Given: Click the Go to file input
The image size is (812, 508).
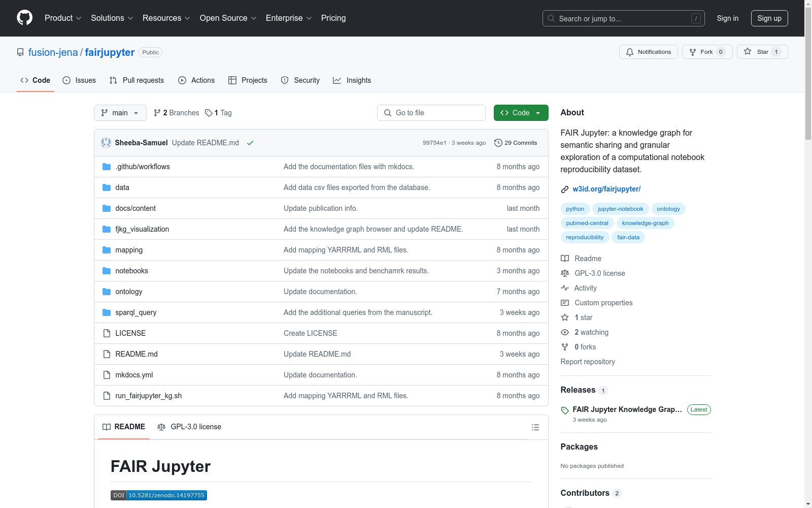Looking at the screenshot, I should 431,113.
